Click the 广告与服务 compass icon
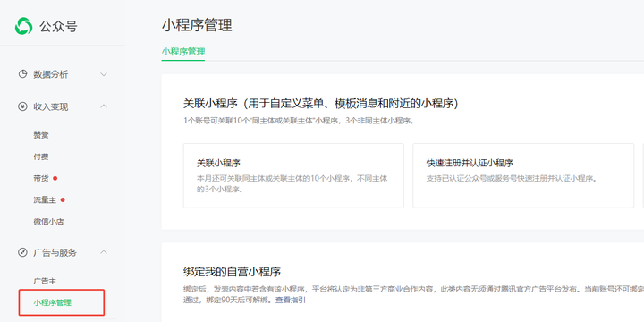 22,252
